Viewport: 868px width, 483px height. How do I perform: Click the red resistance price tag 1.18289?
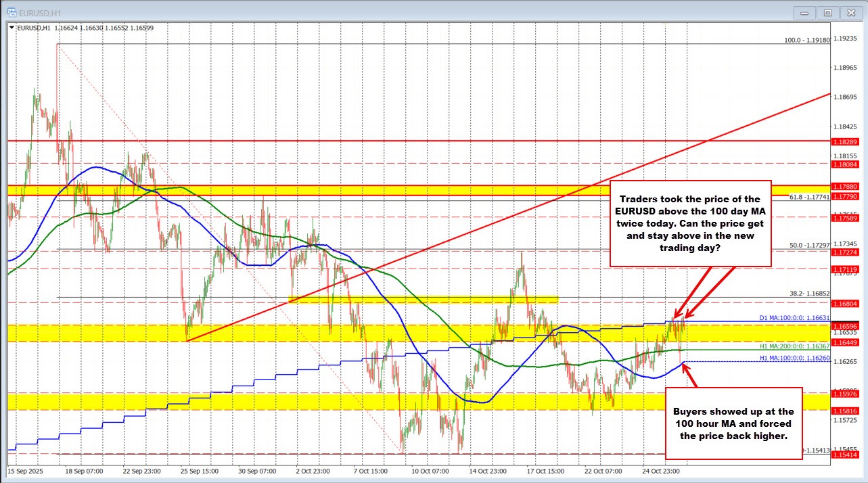(x=844, y=142)
